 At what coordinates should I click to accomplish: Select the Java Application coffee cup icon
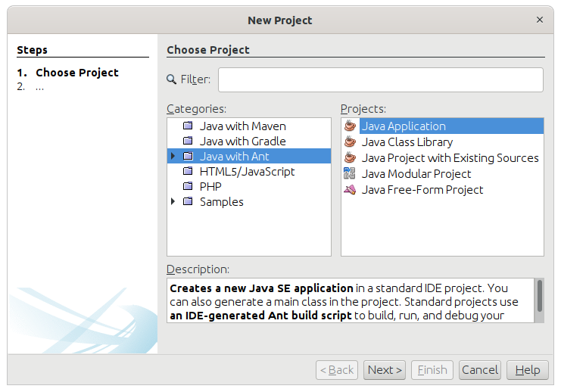tap(350, 126)
